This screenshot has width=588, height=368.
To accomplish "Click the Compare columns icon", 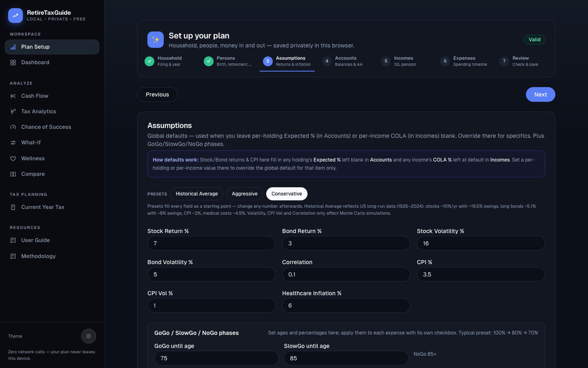I will (13, 174).
